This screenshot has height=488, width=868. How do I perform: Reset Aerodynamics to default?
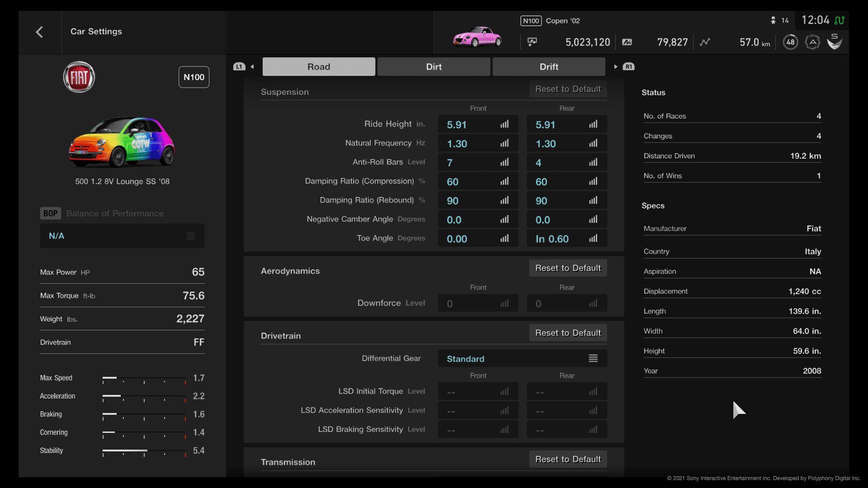point(568,268)
